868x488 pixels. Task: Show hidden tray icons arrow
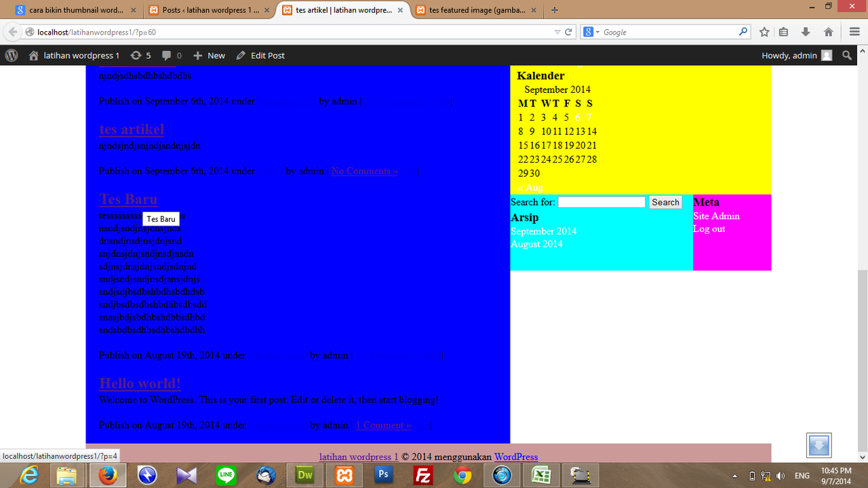pos(735,476)
